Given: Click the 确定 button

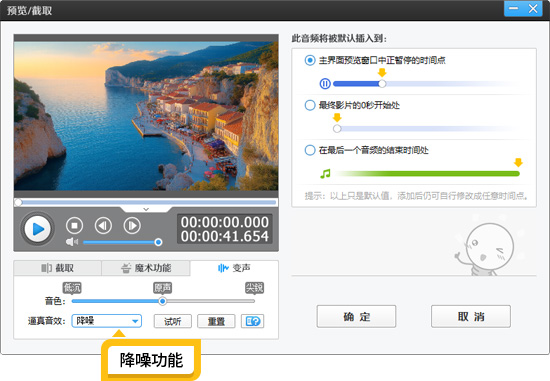Looking at the screenshot, I should click(356, 316).
